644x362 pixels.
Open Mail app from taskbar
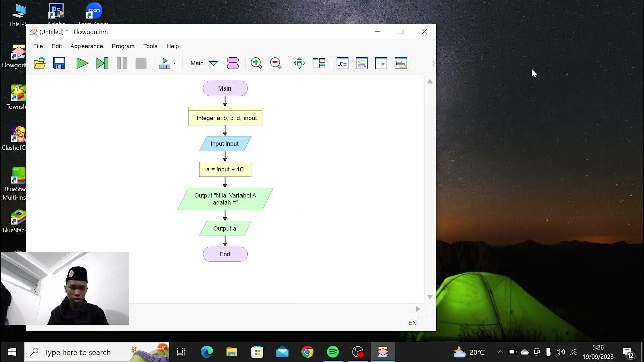[x=282, y=352]
